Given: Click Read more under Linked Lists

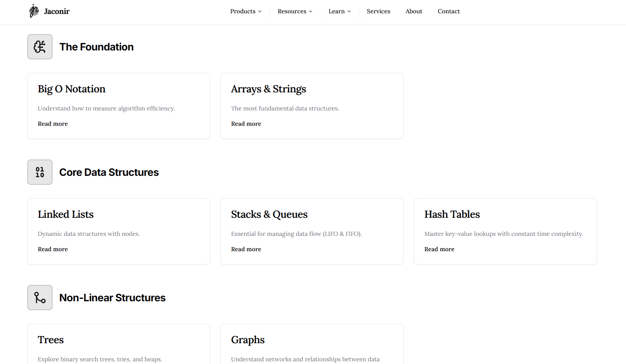Looking at the screenshot, I should tap(53, 249).
